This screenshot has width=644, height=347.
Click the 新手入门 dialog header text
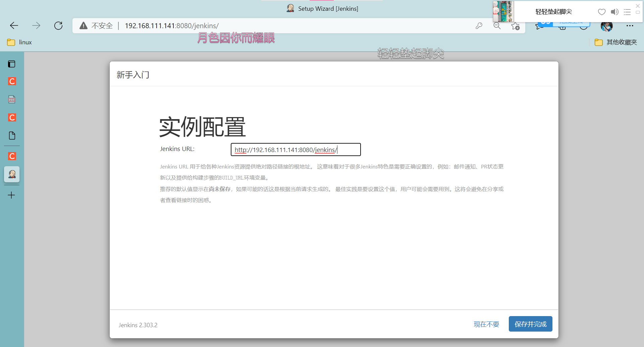click(133, 75)
